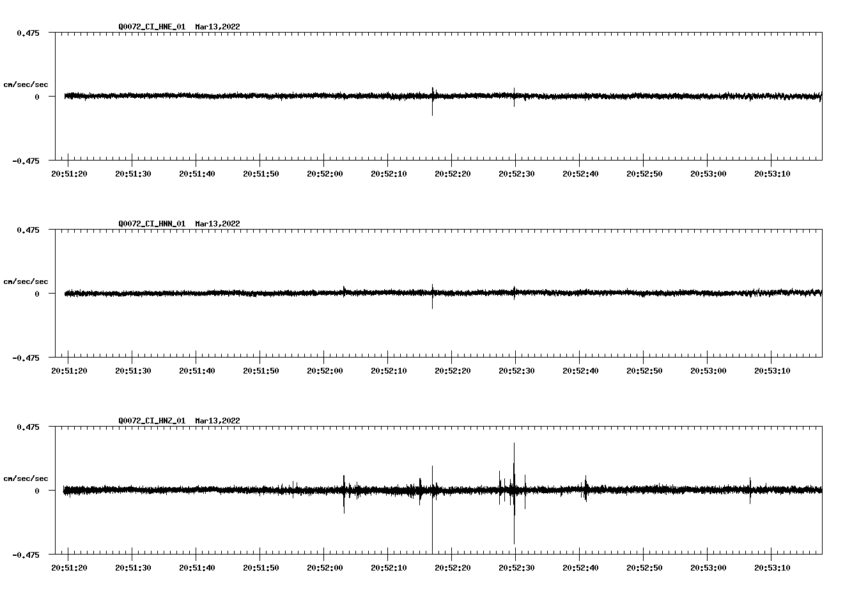The width and height of the screenshot is (868, 591).
Task: Select 20:51:40 time label on HNZ axis
Action: [x=197, y=568]
